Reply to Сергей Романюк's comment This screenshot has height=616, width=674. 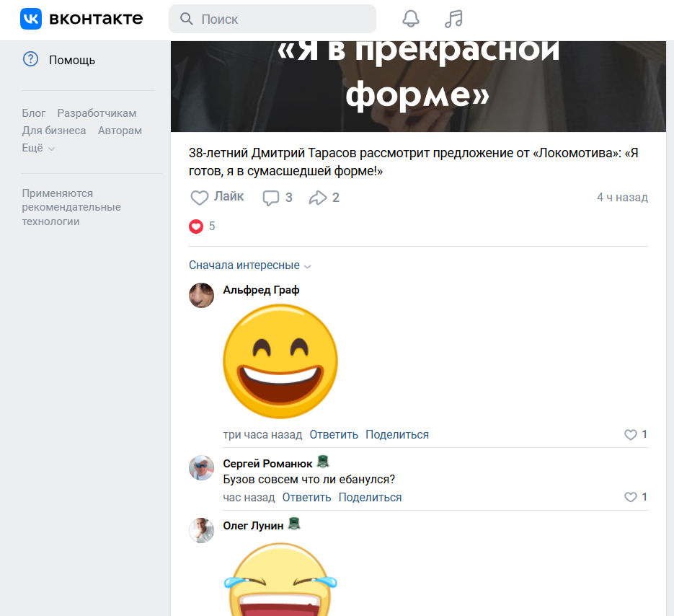point(306,498)
